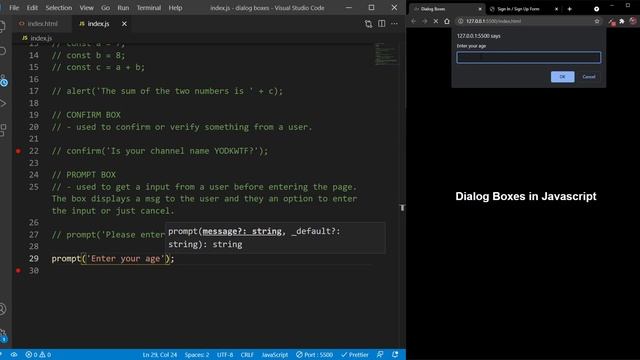Click JavaScript language mode selector
This screenshot has height=360, width=640.
click(275, 355)
